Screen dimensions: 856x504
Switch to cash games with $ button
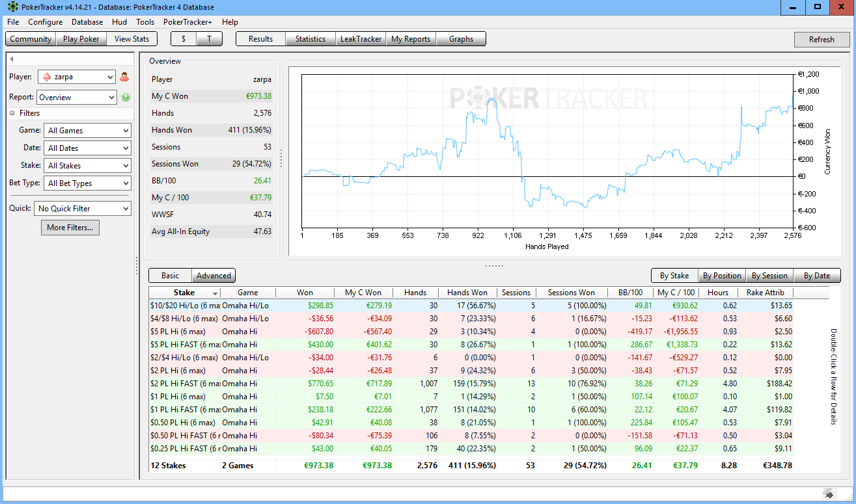(x=184, y=39)
